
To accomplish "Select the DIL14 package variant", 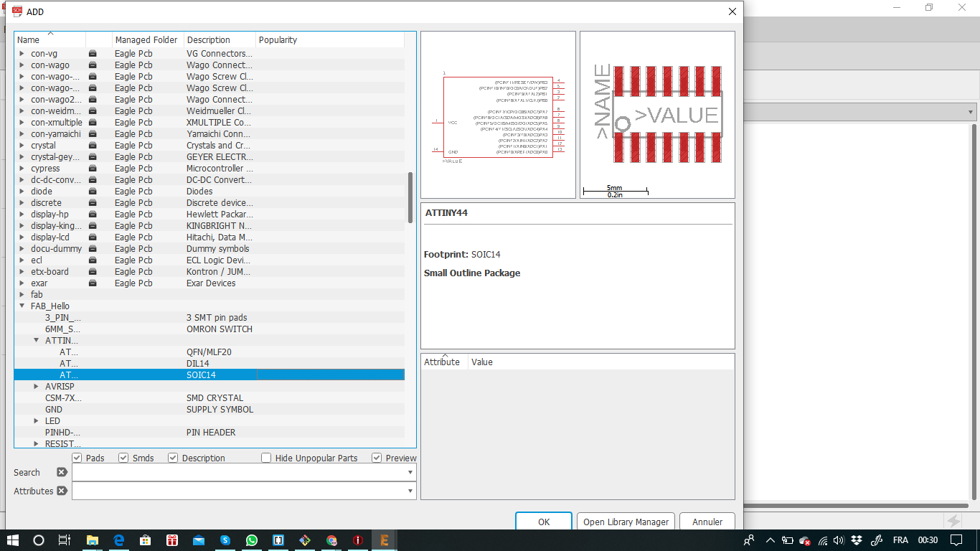I will coord(209,364).
